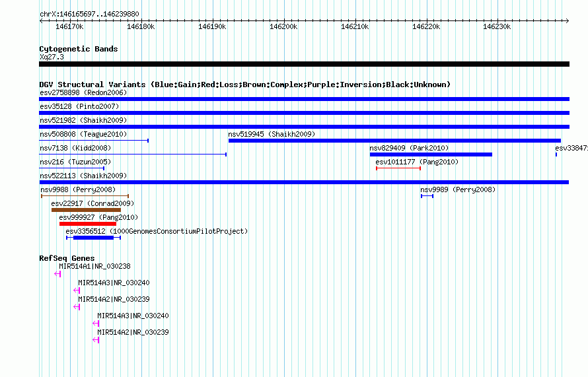Click the first MIR514A3|NR_030240 gene arrow glyph
Screen dimensions: 588x377
pyautogui.click(x=77, y=291)
